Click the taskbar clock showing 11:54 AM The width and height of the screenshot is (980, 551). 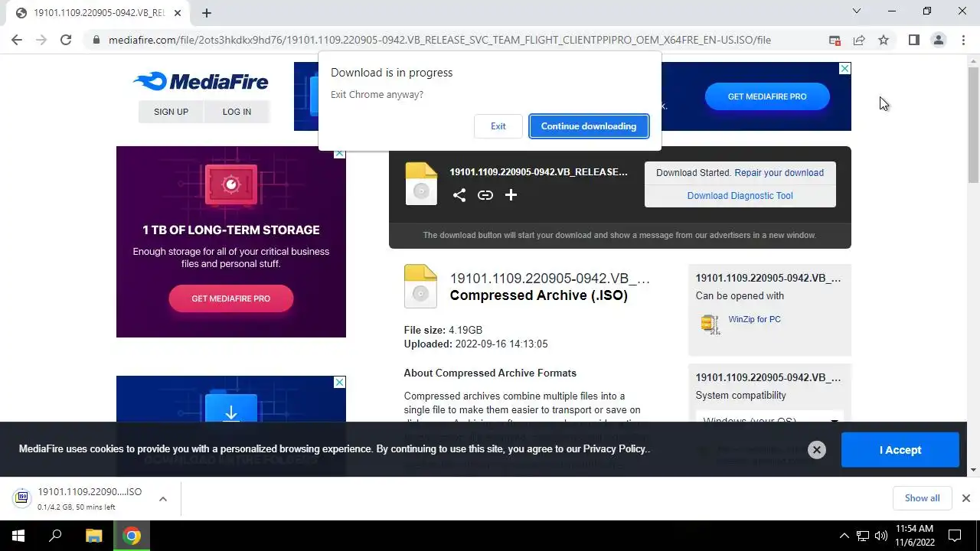pos(915,536)
